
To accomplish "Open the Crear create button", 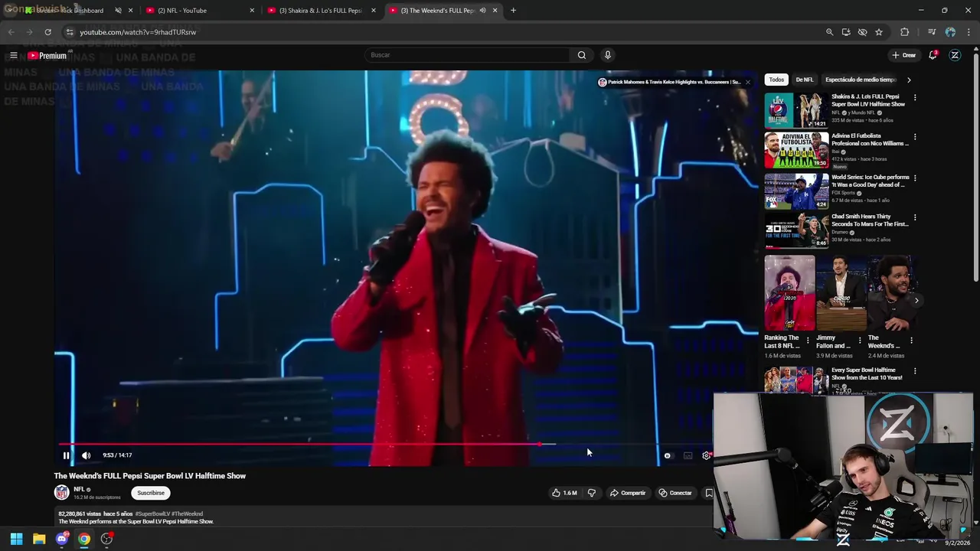I will [x=903, y=55].
